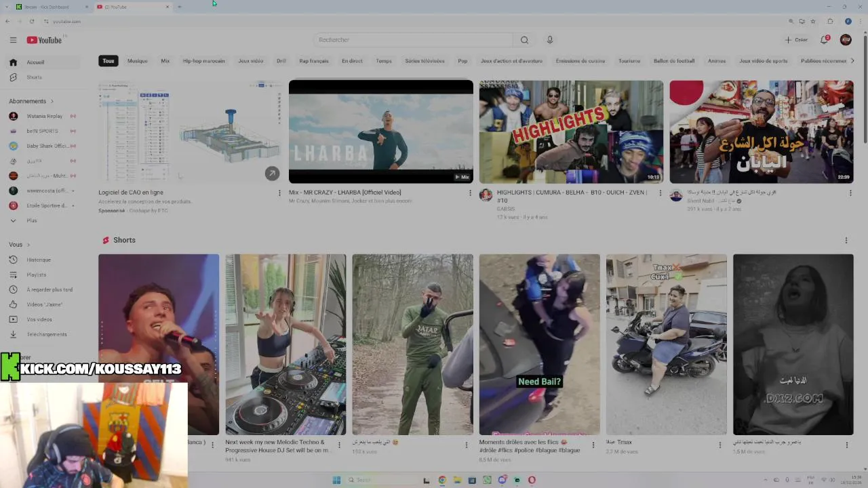Image resolution: width=868 pixels, height=488 pixels.
Task: Open options for the sponsored CAO ad
Action: pyautogui.click(x=279, y=192)
